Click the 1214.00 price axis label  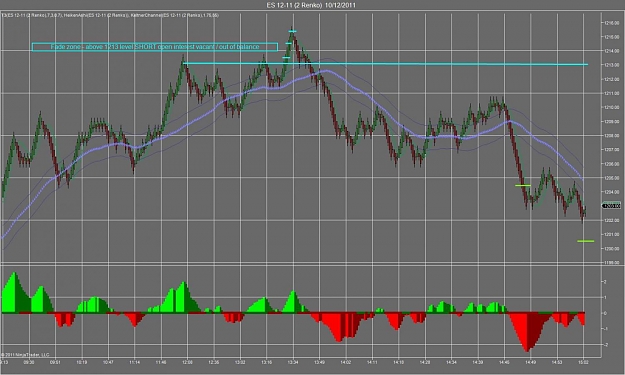tap(612, 51)
